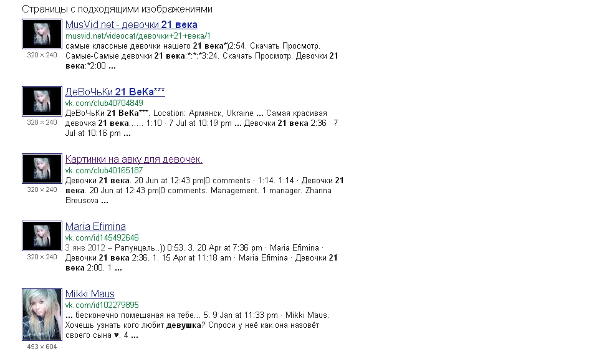Click the snippet dated 3 янв 2012
This screenshot has height=364, width=594.
tap(201, 258)
